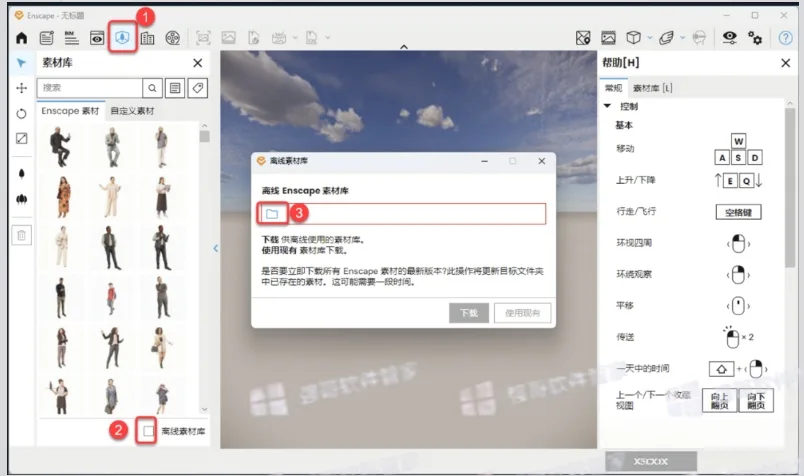Click the wing fly-mode icon
Screen dimensions: 804x476
coord(666,37)
